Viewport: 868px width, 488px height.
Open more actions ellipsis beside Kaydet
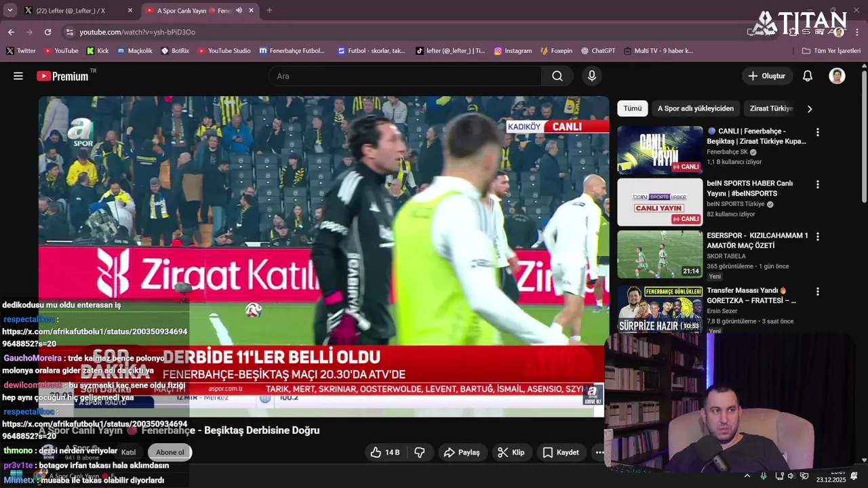[x=599, y=452]
